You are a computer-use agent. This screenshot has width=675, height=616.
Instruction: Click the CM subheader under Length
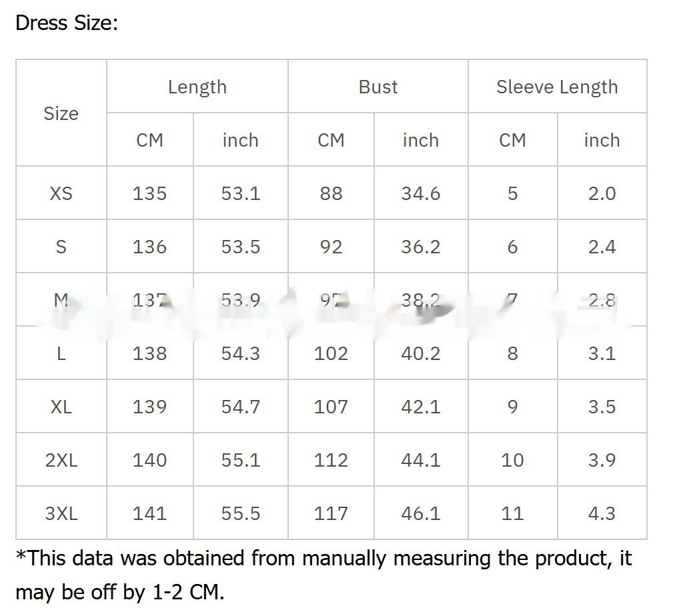pyautogui.click(x=149, y=140)
